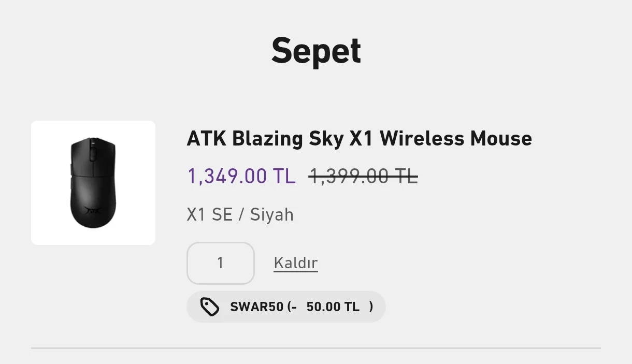
Task: Click the Sepet page heading
Action: click(x=316, y=51)
